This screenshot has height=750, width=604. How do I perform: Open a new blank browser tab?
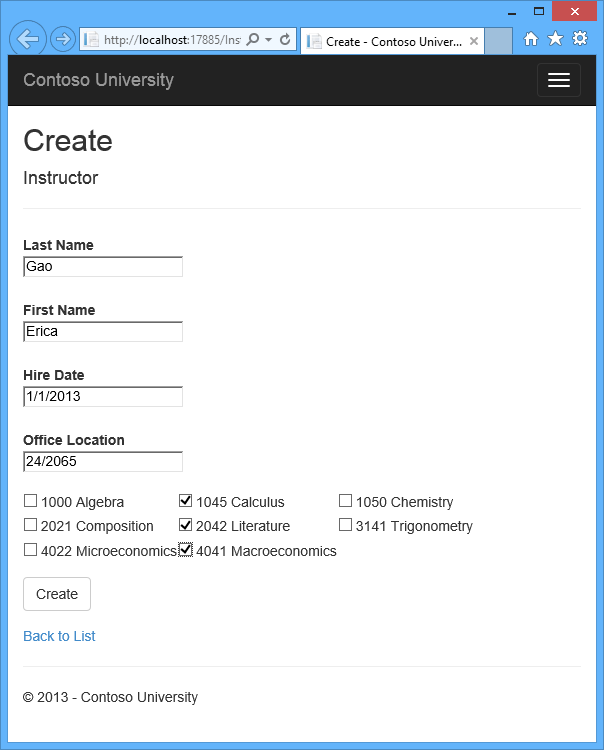[499, 41]
